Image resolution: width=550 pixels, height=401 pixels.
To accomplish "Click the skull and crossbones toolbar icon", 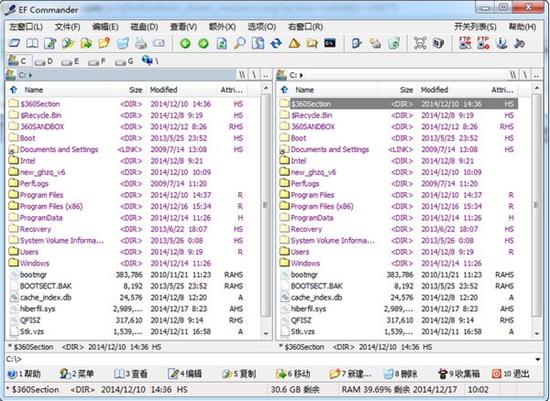I will 420,43.
